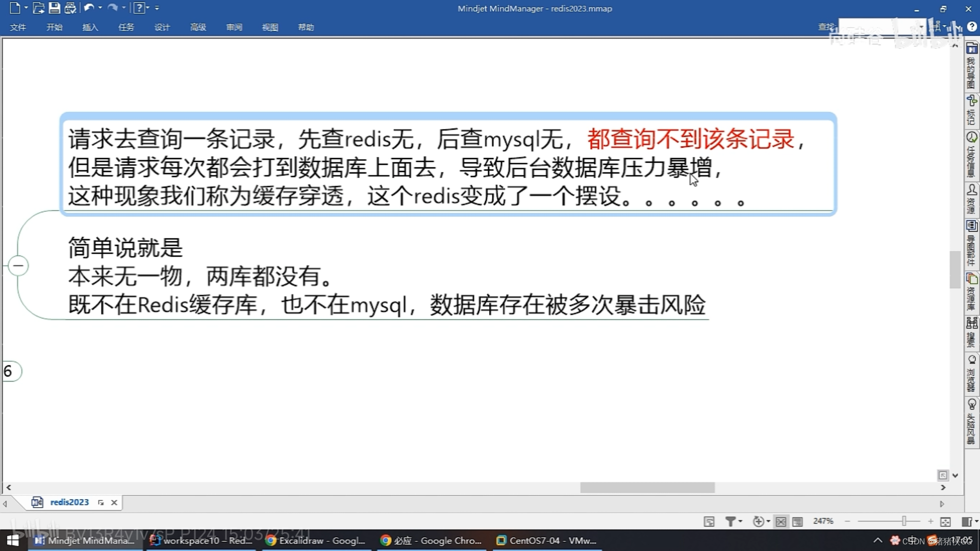
Task: Click the filter funnel icon
Action: (730, 521)
